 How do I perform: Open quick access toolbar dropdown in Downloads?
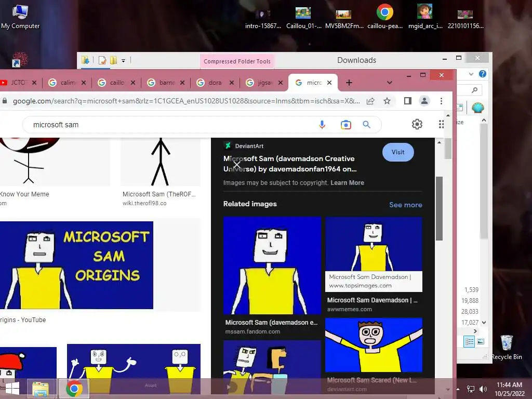coord(124,61)
